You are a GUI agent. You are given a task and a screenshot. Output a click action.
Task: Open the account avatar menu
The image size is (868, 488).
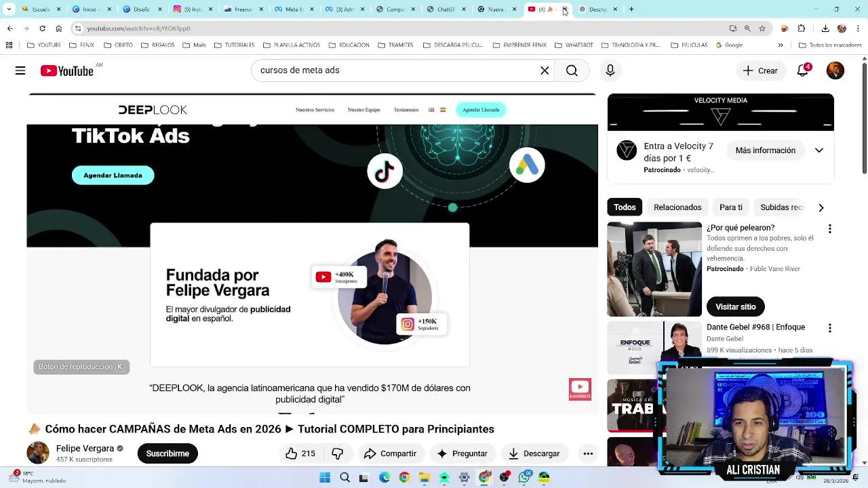835,70
